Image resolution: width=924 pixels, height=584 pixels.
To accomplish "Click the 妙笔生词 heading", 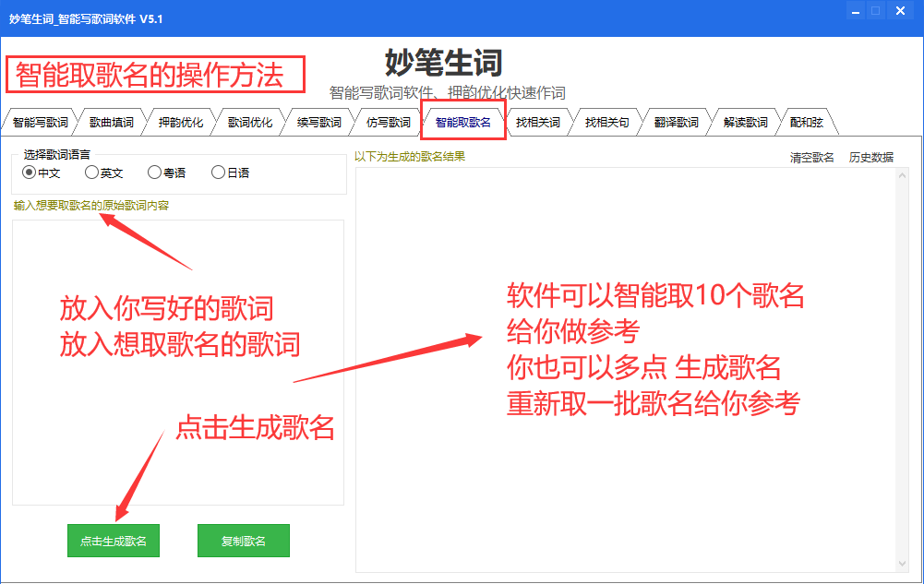I will click(x=444, y=63).
